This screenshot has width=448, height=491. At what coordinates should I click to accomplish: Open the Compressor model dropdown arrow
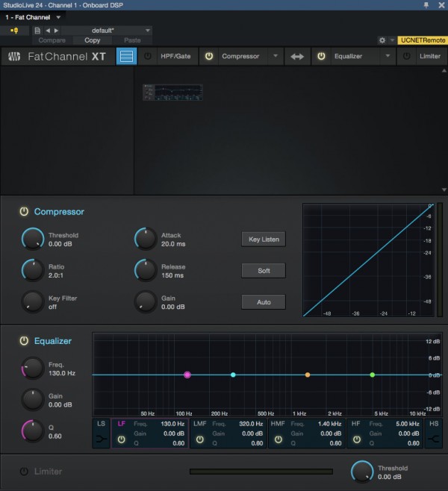pyautogui.click(x=276, y=56)
